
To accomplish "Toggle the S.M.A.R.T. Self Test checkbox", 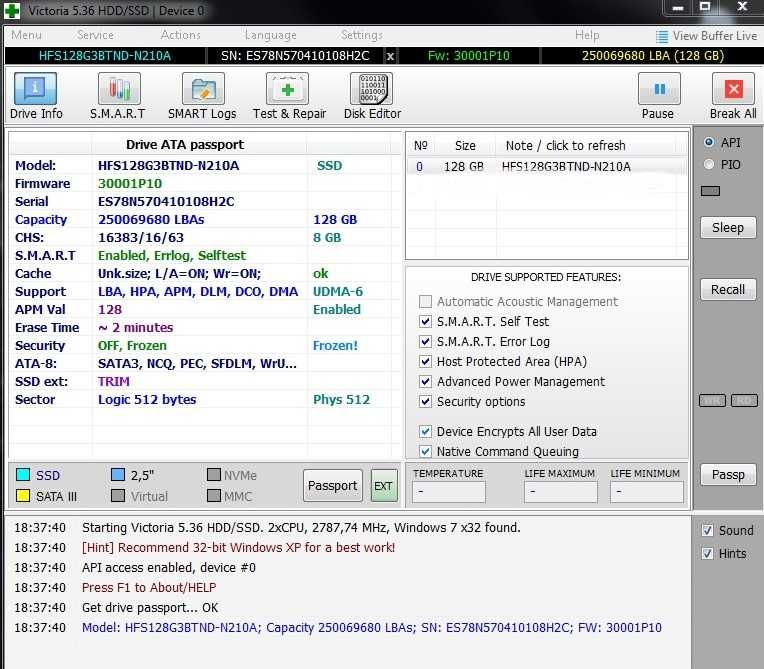I will point(425,322).
